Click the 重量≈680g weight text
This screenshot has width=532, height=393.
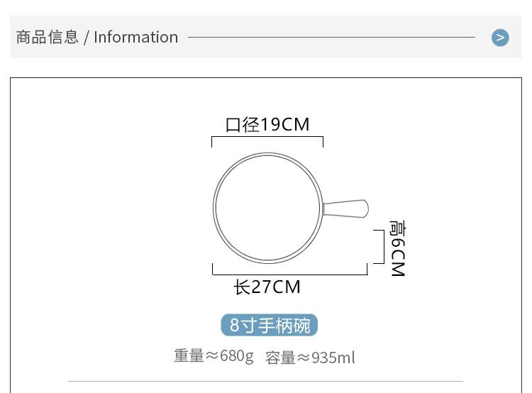click(214, 355)
